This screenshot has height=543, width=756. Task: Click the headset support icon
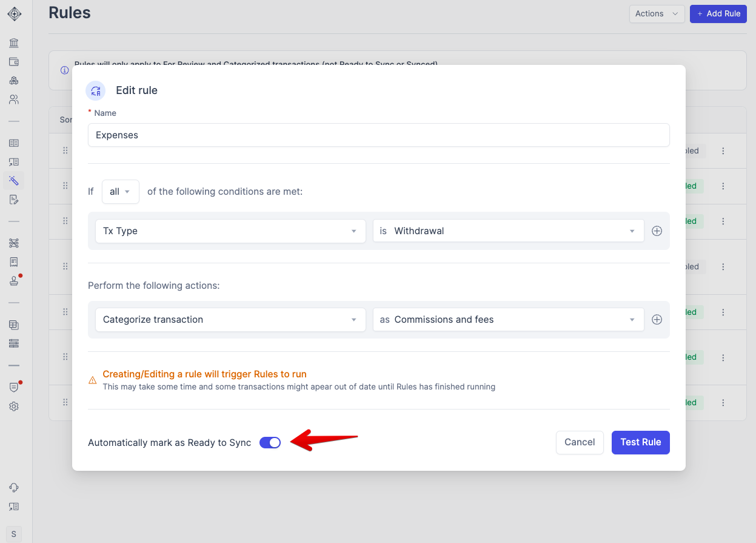coord(14,488)
